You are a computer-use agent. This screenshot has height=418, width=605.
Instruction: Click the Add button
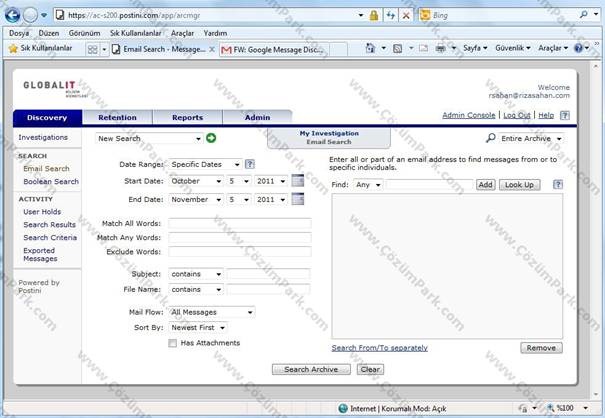coord(485,185)
